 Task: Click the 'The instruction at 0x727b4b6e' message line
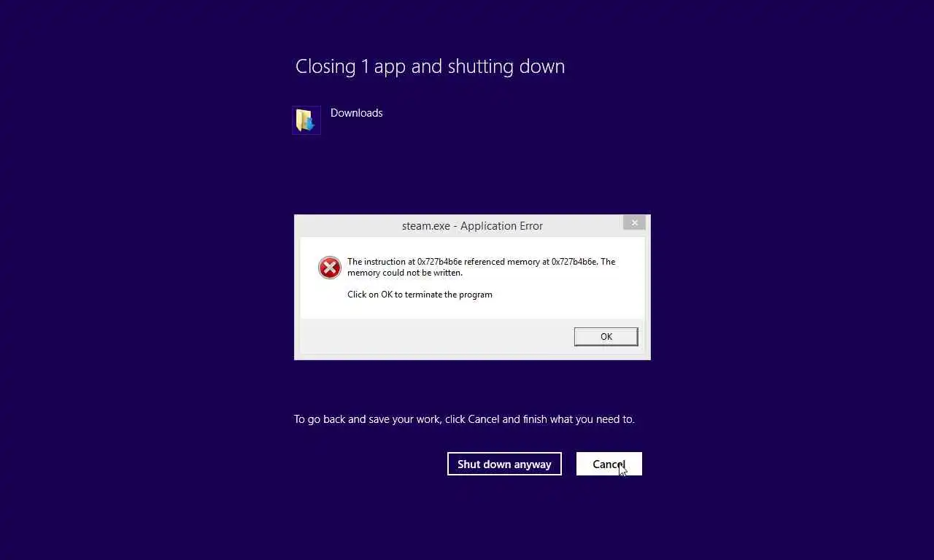coord(481,262)
